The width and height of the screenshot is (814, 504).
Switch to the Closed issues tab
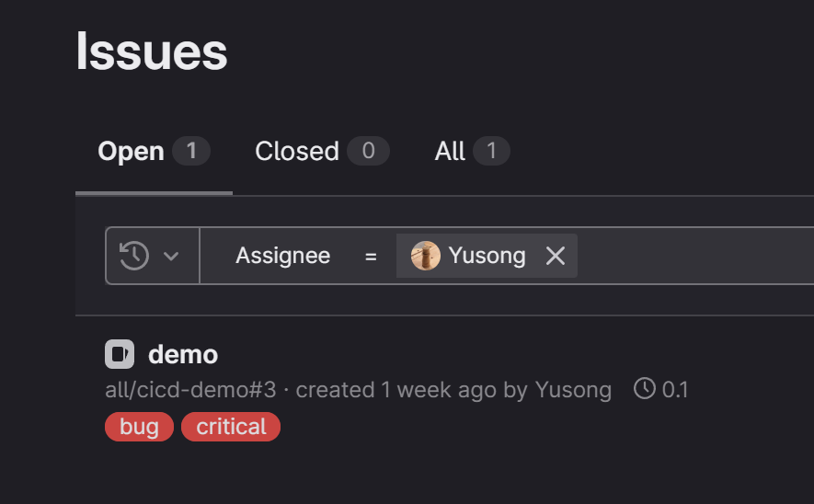[x=297, y=151]
